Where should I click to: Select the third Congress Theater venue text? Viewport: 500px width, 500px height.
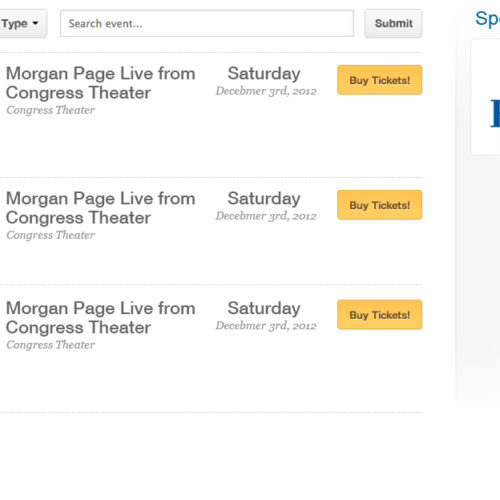(51, 345)
